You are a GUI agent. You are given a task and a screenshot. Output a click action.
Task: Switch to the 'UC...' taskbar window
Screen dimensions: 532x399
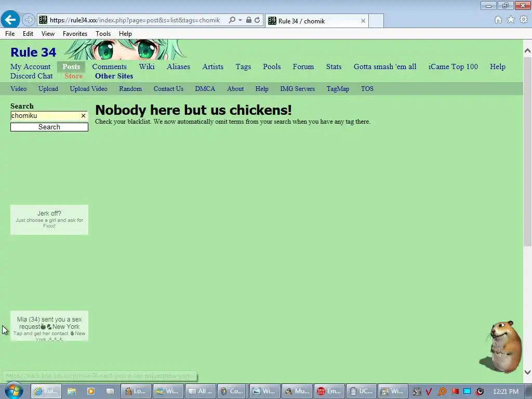coord(362,391)
